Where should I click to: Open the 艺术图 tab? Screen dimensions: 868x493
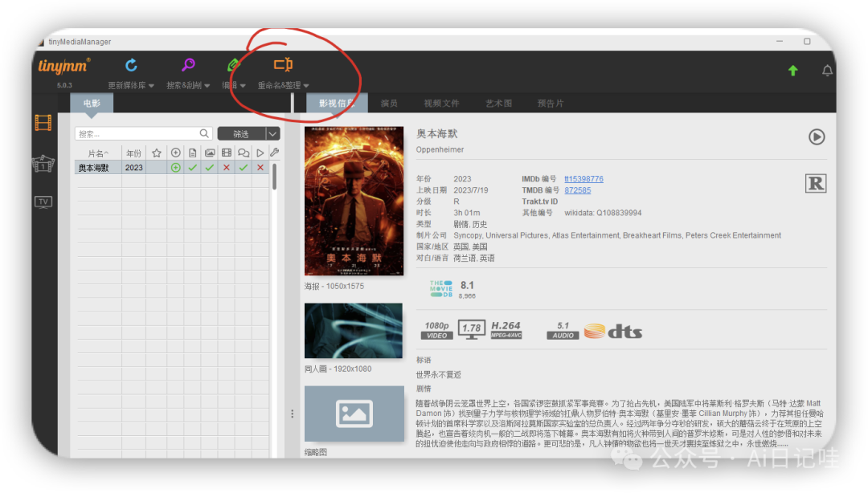click(x=499, y=104)
